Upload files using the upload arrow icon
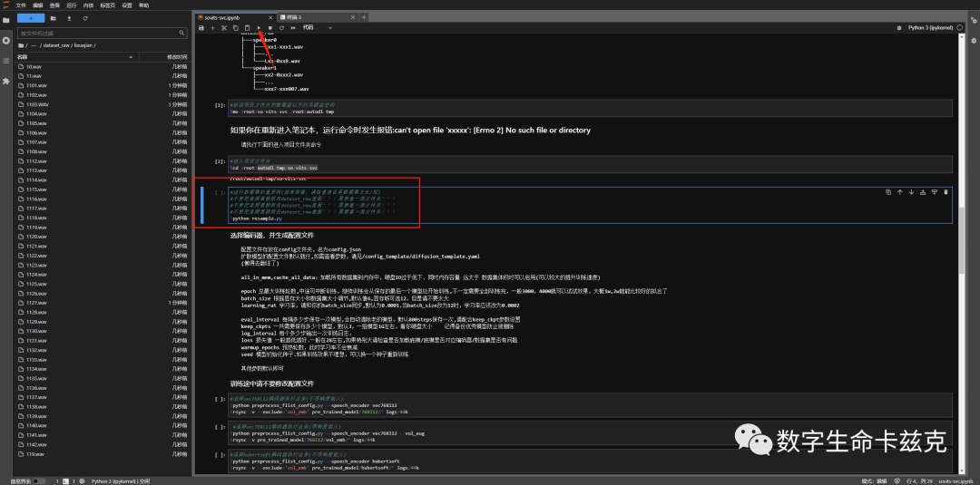980x485 pixels. 69,18
